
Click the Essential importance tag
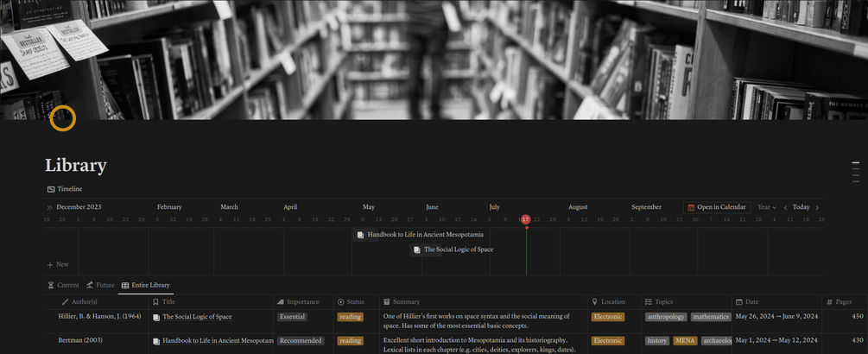[x=292, y=317]
